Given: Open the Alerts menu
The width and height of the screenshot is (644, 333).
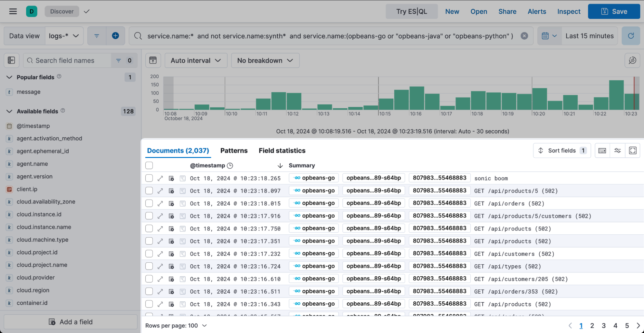Looking at the screenshot, I should tap(537, 12).
